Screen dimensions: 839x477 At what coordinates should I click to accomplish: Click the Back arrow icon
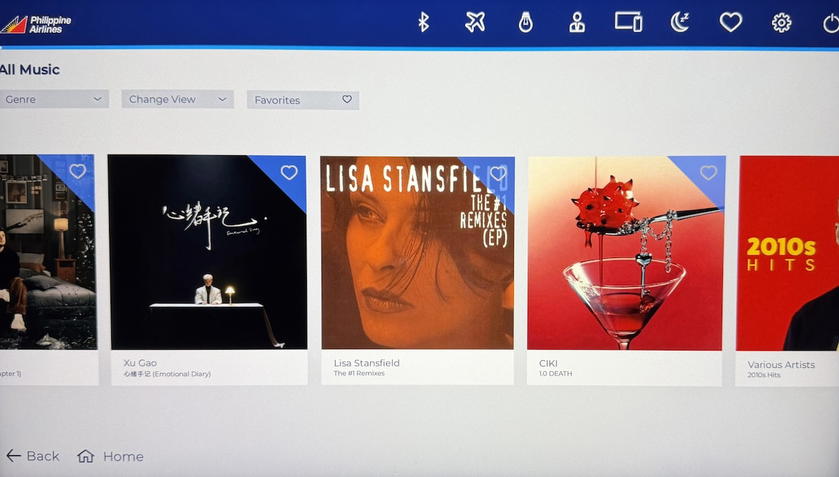13,456
